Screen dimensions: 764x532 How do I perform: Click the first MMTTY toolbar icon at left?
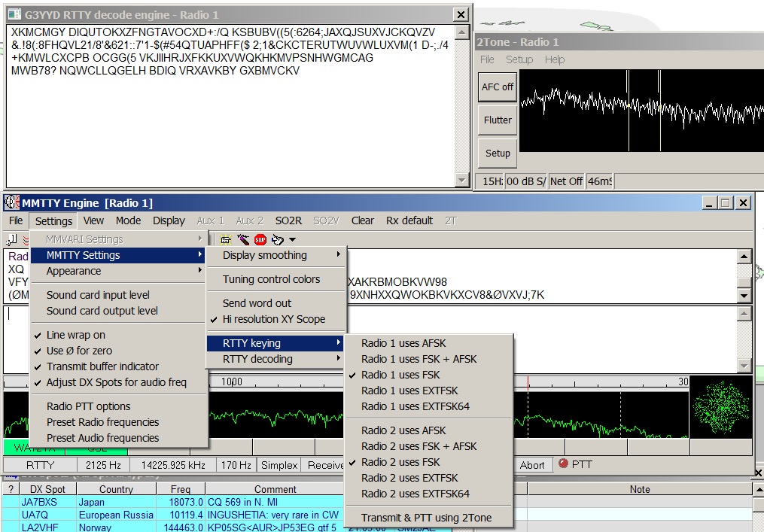point(11,239)
